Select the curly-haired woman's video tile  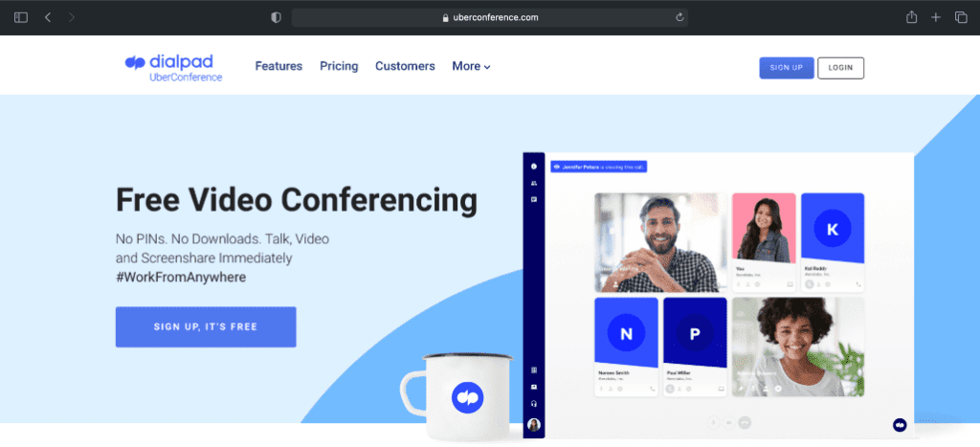click(x=798, y=346)
